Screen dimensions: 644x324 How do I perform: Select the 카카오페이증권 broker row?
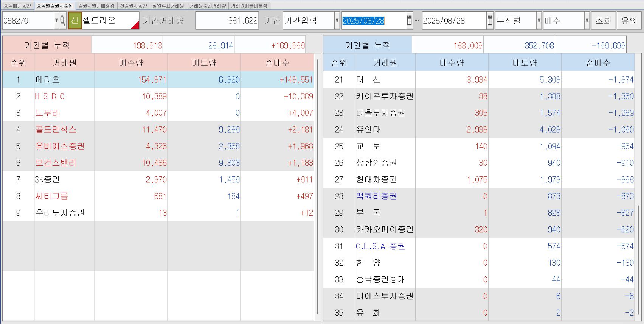click(x=479, y=229)
